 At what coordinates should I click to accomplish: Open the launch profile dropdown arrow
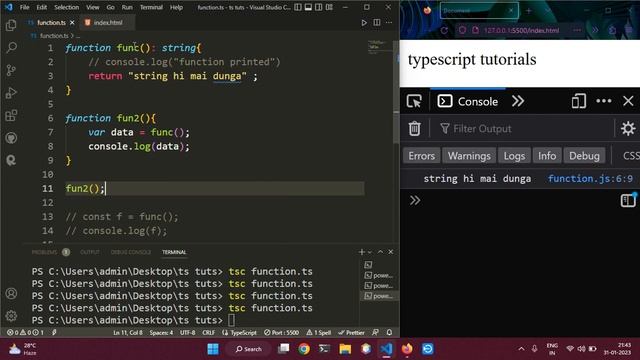click(x=370, y=252)
